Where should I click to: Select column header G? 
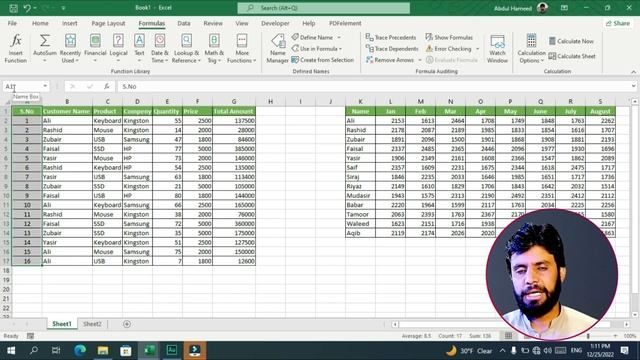coord(234,101)
